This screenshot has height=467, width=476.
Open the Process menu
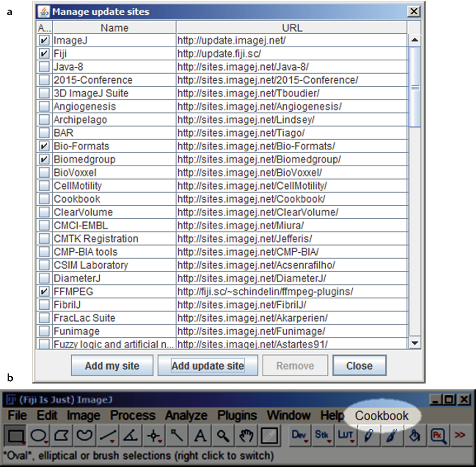point(133,415)
